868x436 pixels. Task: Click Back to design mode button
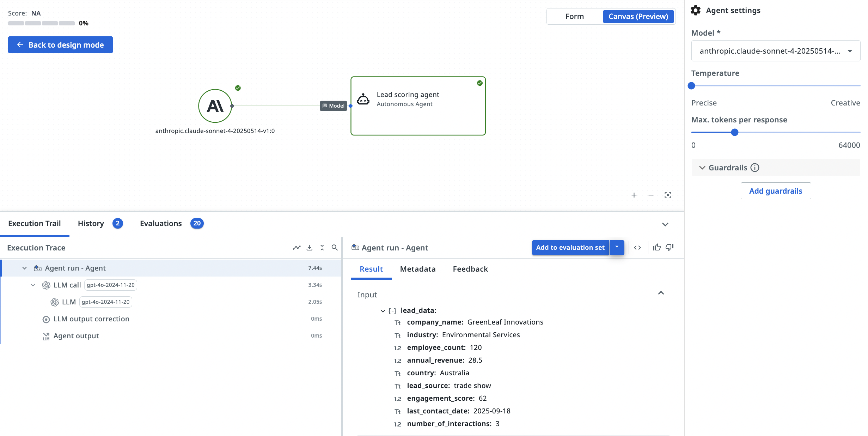pos(60,45)
